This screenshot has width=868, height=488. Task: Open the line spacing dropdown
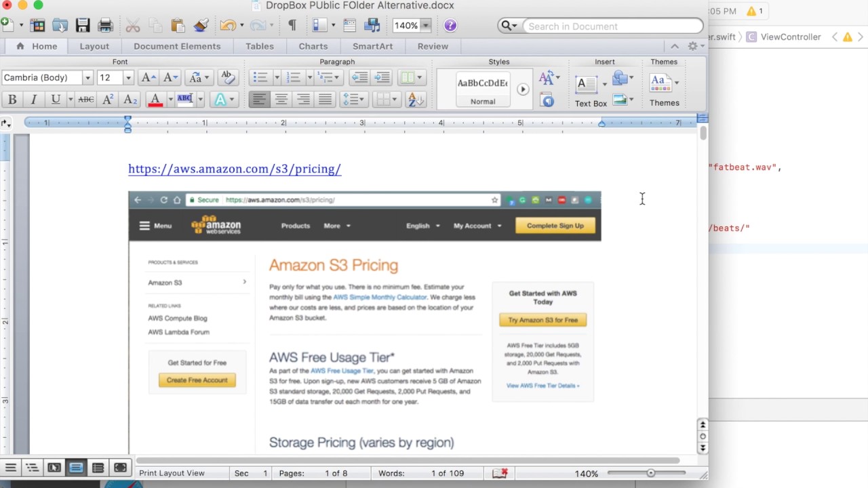pyautogui.click(x=354, y=100)
